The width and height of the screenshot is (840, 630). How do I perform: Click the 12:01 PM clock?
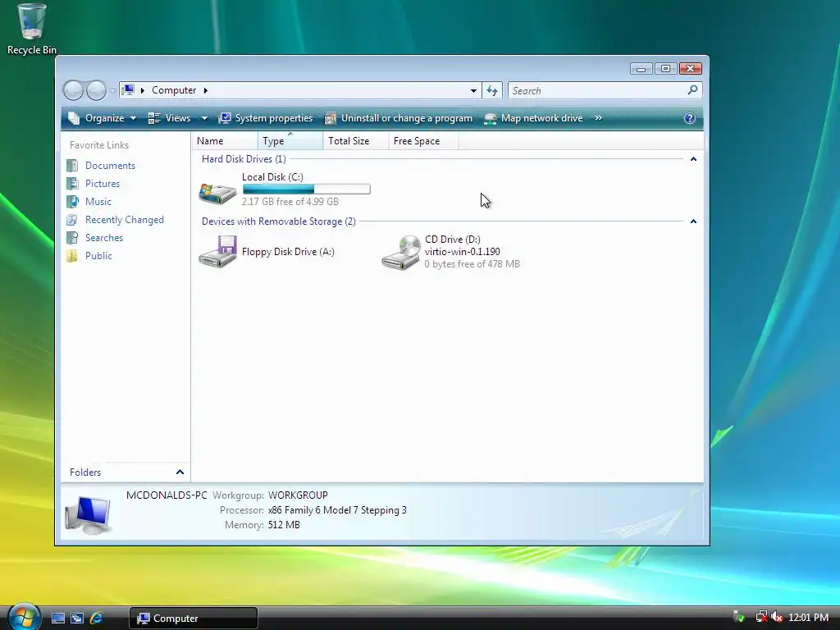coord(808,618)
